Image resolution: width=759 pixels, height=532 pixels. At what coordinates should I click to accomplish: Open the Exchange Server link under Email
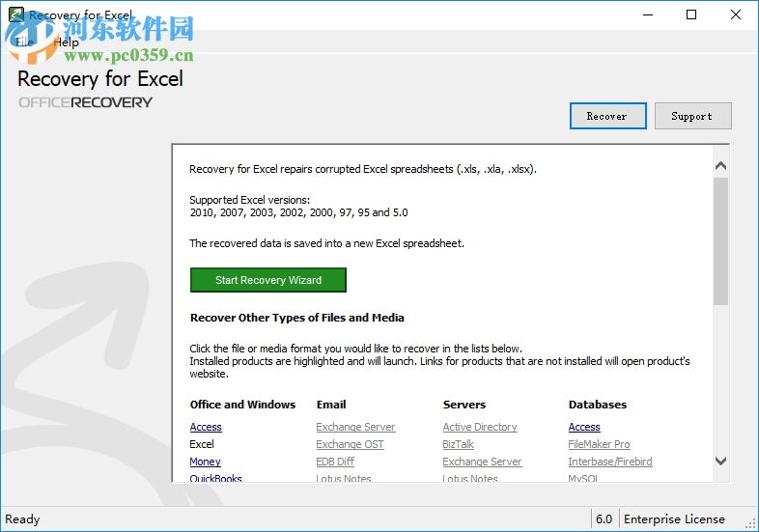tap(355, 427)
